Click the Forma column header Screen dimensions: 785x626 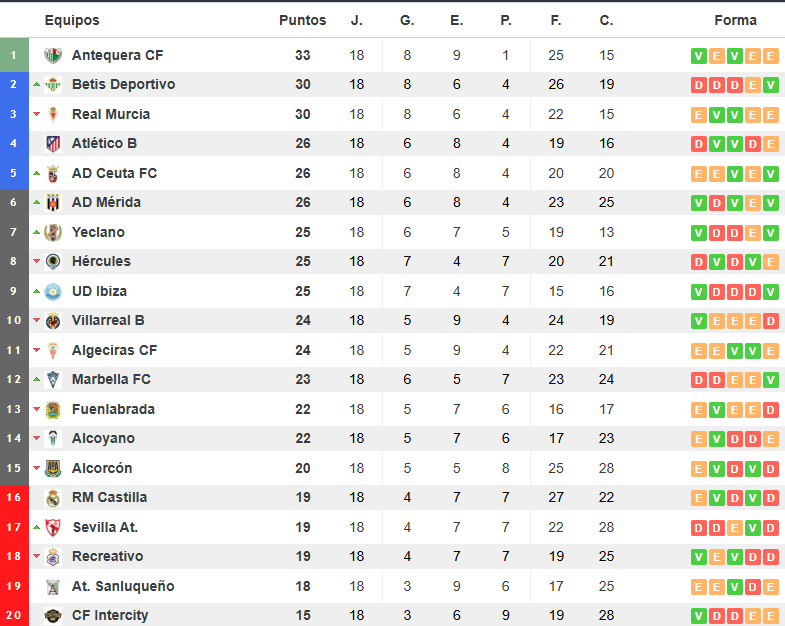pyautogui.click(x=735, y=20)
